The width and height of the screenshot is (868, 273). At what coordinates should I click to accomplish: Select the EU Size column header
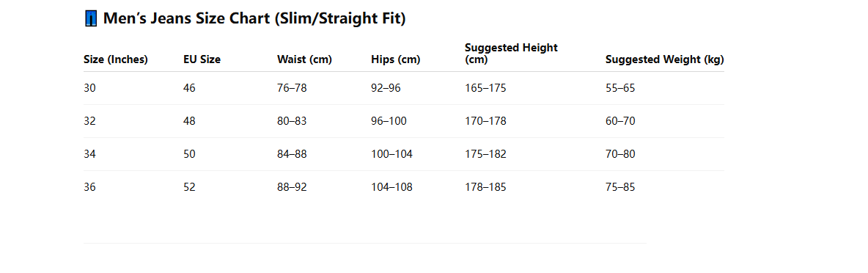pyautogui.click(x=202, y=59)
